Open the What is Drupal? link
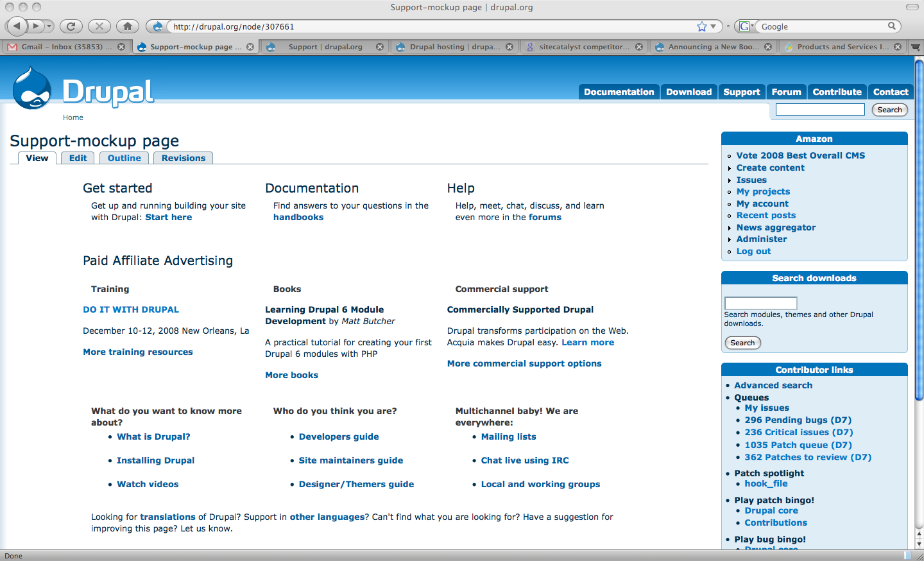The width and height of the screenshot is (924, 561). click(153, 436)
